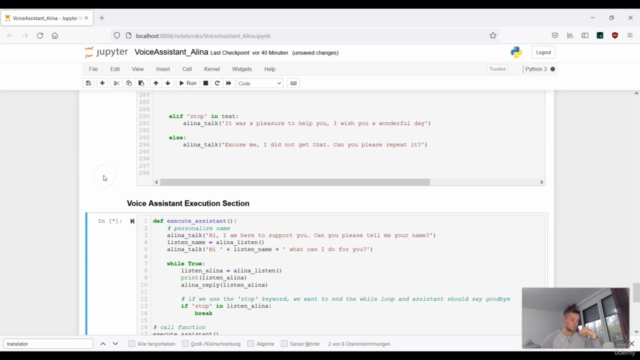Save notebook with the floppy disk icon
This screenshot has width=640, height=360.
click(88, 83)
